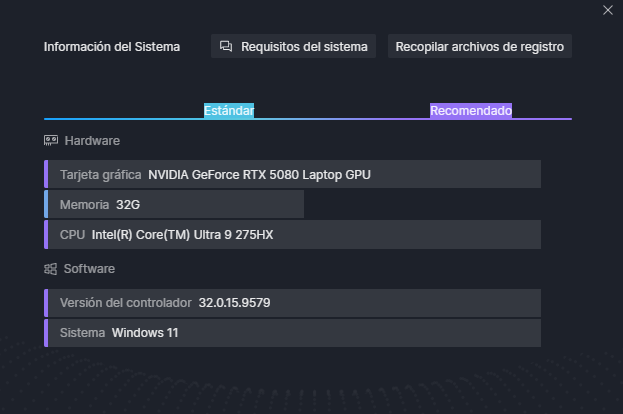Screen dimensions: 623x414
Task: Select the Sistema Windows 11 row
Action: coord(293,332)
